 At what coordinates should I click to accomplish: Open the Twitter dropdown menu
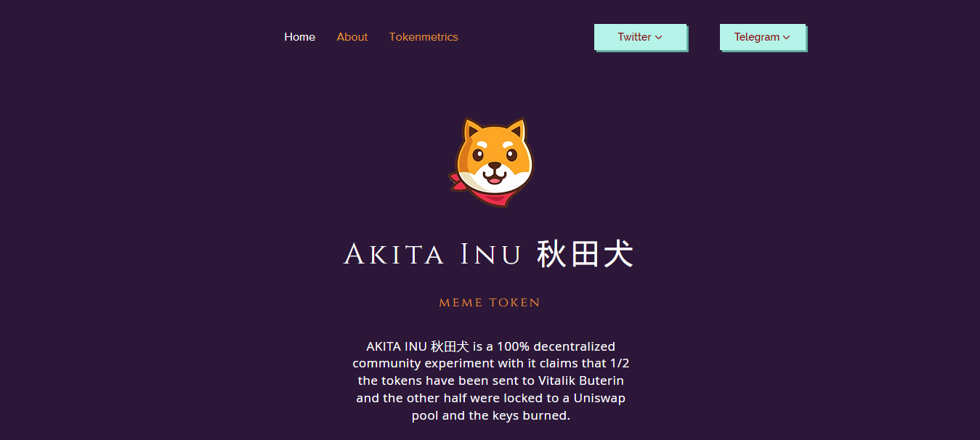640,37
